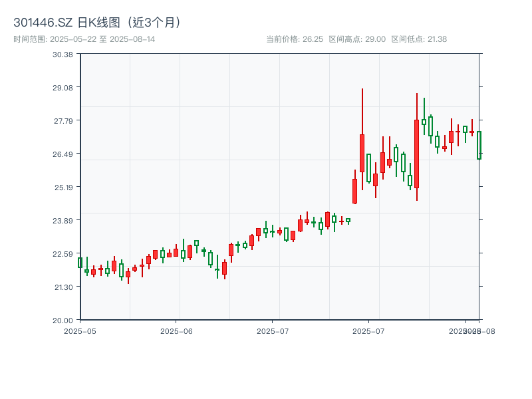Click the chart title 301446.SZ 日K线图
Image resolution: width=532 pixels, height=399 pixels.
click(84, 22)
